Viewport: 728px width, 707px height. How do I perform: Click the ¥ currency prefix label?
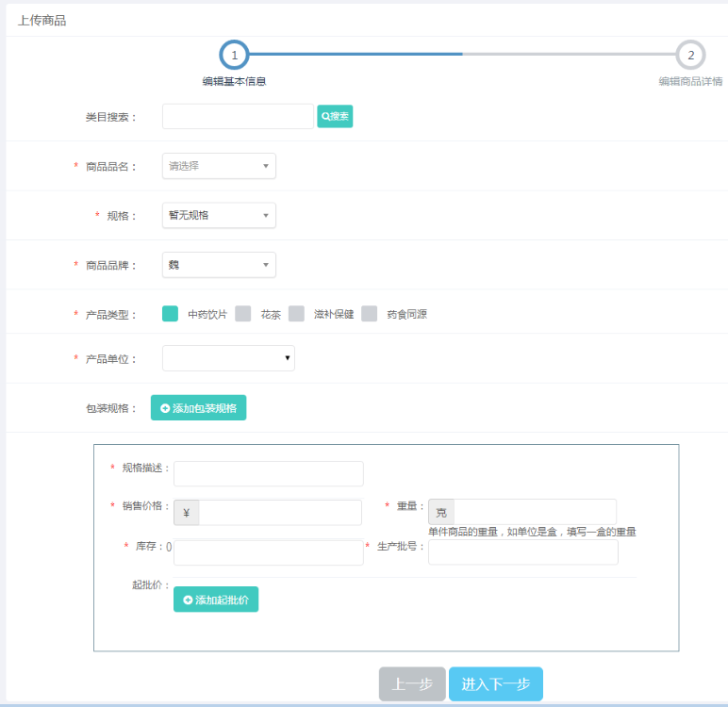pos(186,513)
